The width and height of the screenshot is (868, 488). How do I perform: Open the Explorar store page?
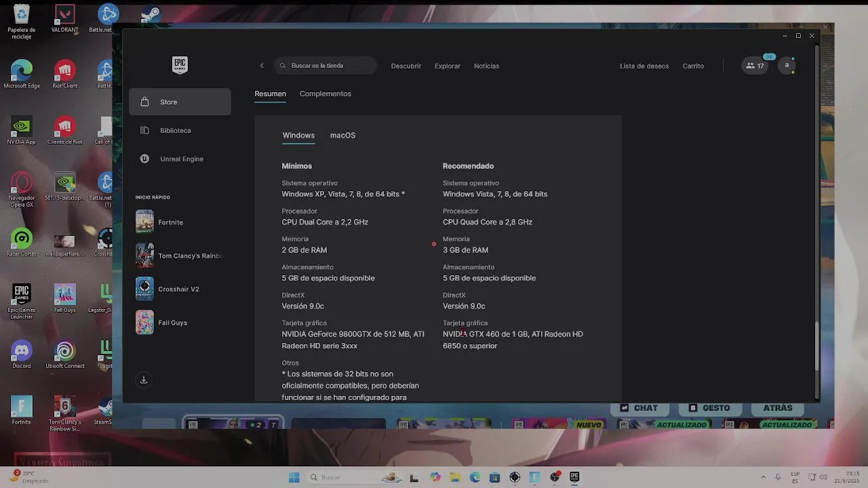[x=448, y=66]
